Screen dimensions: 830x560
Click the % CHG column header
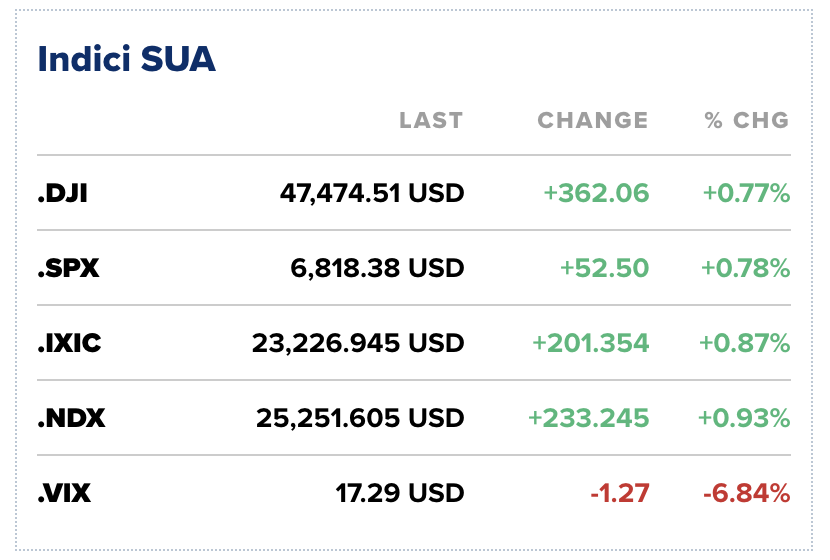[747, 121]
